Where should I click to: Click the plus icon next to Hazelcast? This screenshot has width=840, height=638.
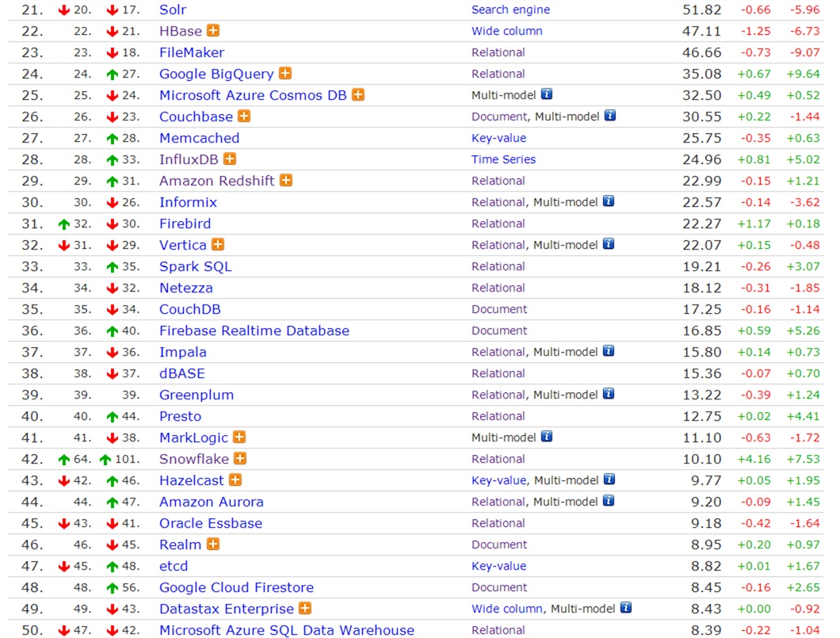(x=235, y=480)
